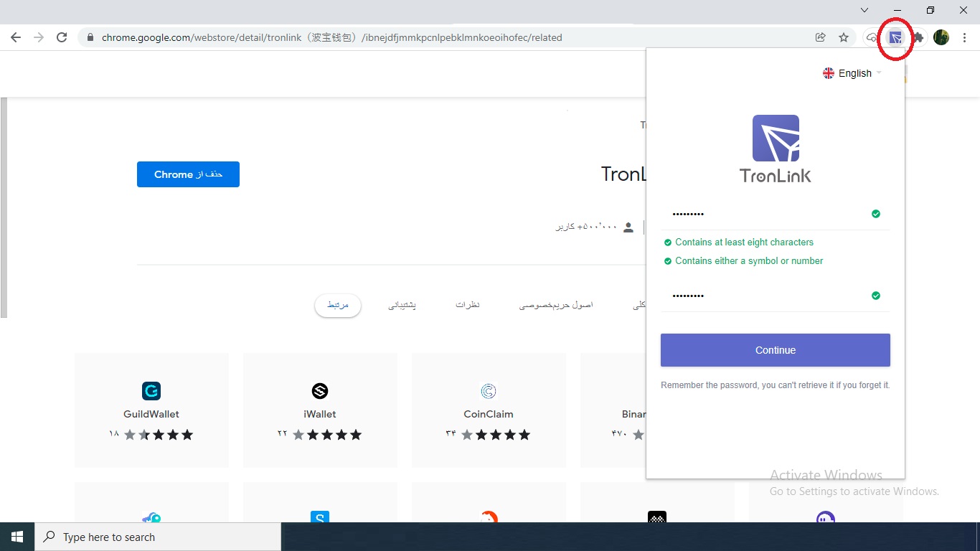This screenshot has height=551, width=980.
Task: Open the Chrome profile avatar
Action: pyautogui.click(x=941, y=37)
